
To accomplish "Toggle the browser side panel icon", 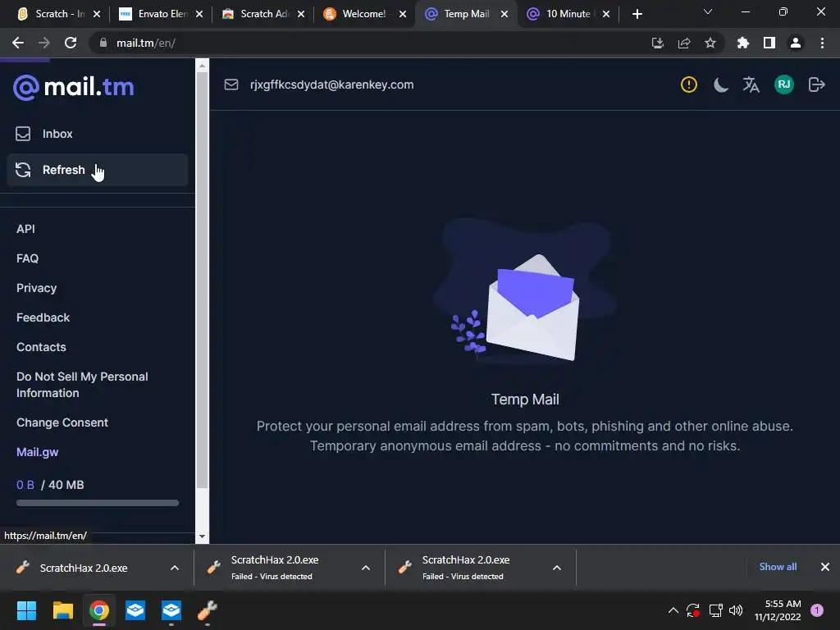I will [x=769, y=43].
